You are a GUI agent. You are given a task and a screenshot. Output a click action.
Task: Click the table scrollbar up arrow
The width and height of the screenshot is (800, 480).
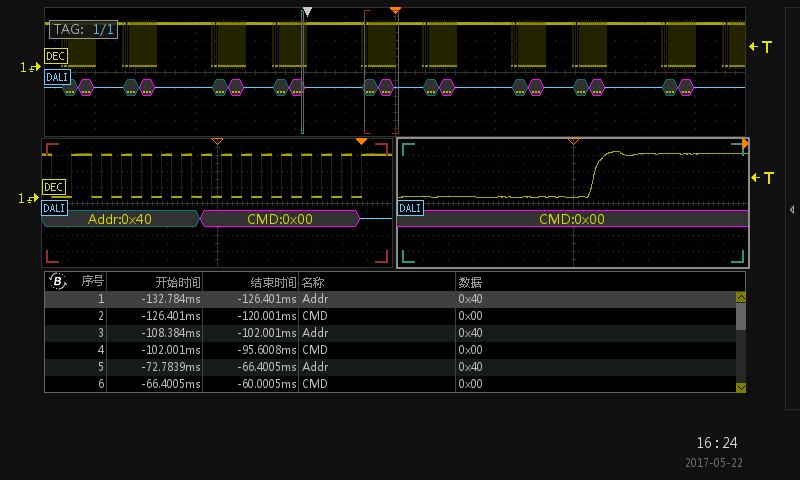coord(741,297)
